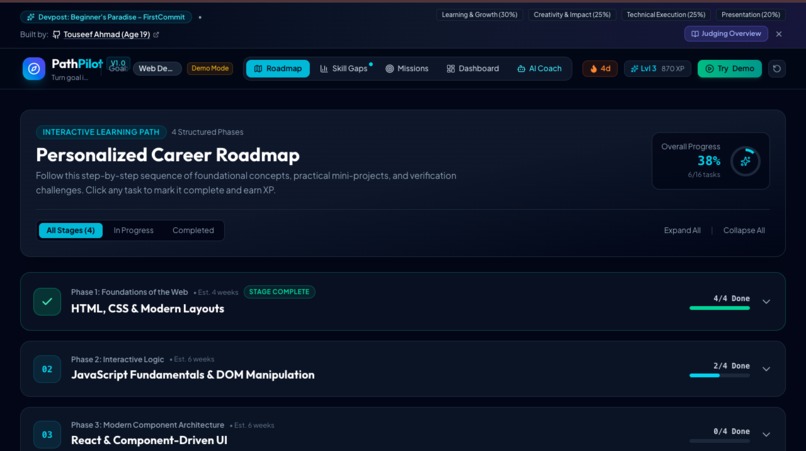The width and height of the screenshot is (806, 451).
Task: Expand Phase 3 React chevron
Action: pos(766,435)
